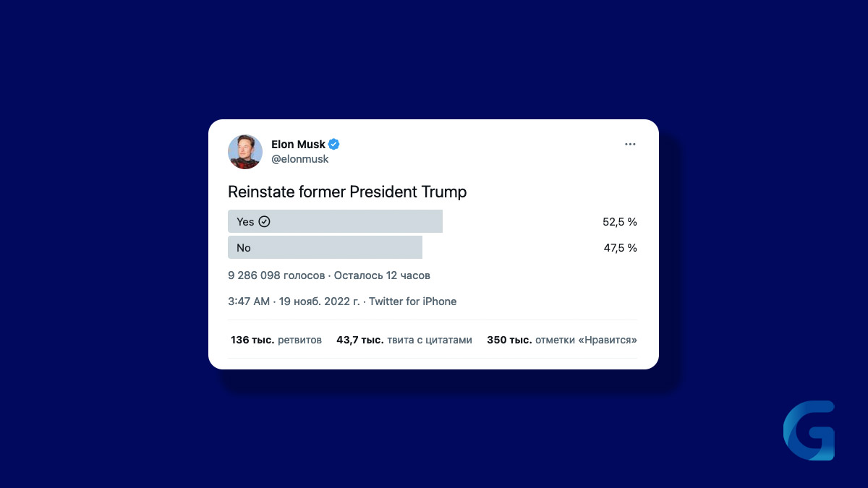Click Elon Musk's profile avatar

pos(245,152)
